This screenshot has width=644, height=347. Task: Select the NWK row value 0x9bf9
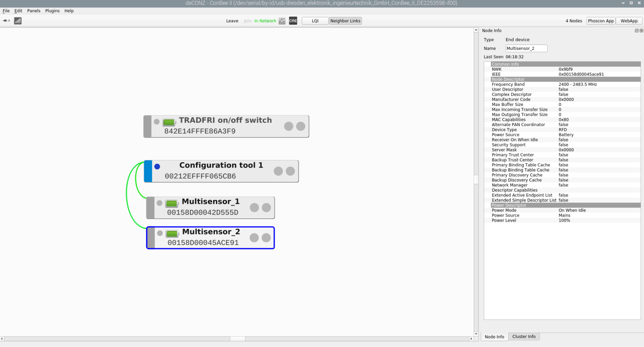tap(566, 69)
